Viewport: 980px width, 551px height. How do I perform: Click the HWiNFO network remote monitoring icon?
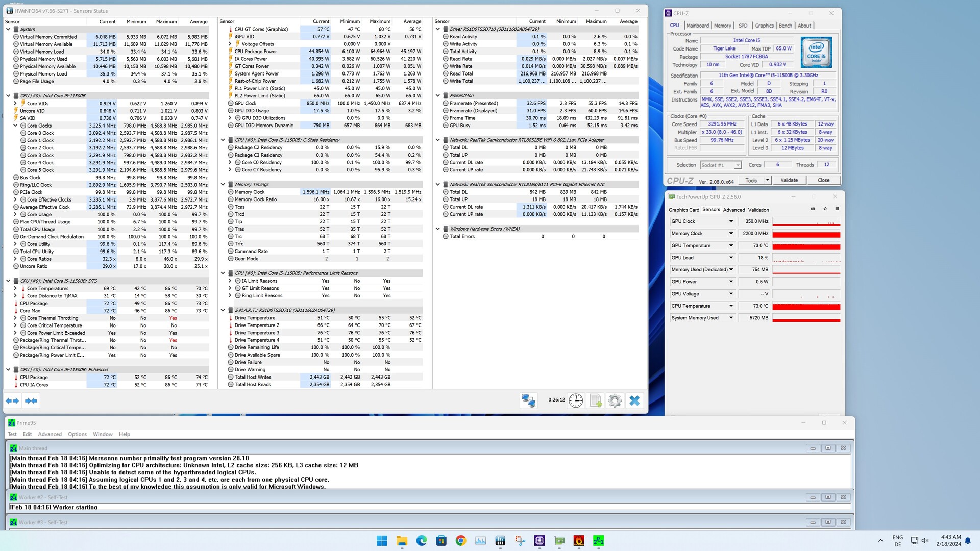point(528,401)
